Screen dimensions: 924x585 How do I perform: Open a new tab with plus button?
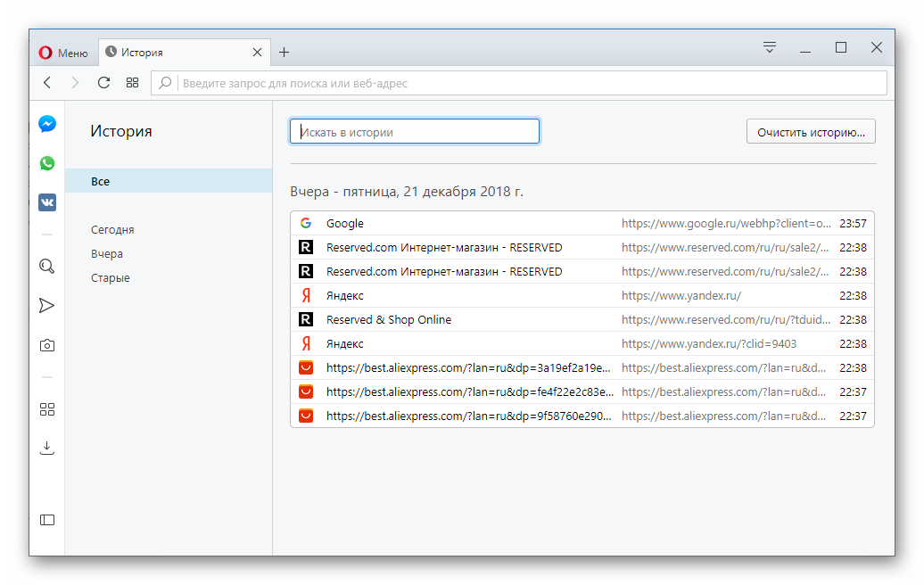(x=284, y=53)
